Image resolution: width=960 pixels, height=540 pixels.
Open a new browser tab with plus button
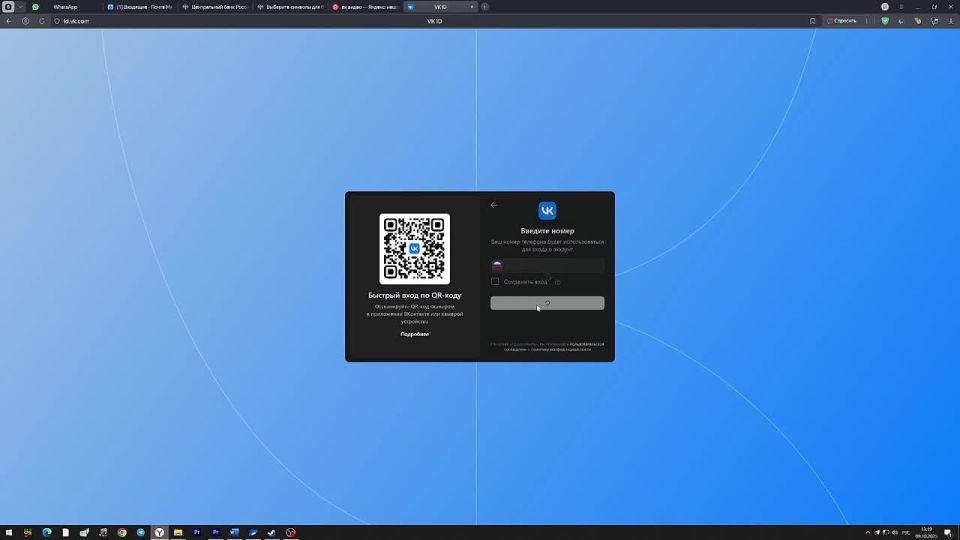pyautogui.click(x=485, y=7)
